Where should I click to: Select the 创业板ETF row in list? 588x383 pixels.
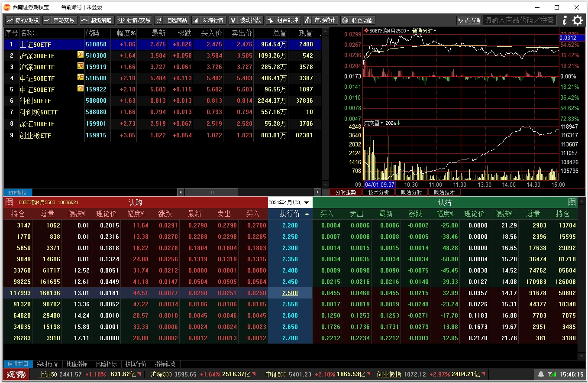pyautogui.click(x=36, y=136)
